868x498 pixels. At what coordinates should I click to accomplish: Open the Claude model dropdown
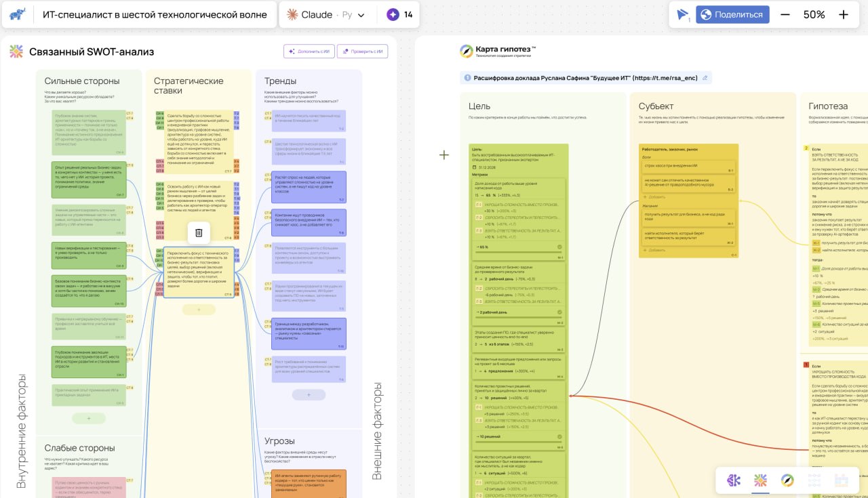click(325, 14)
